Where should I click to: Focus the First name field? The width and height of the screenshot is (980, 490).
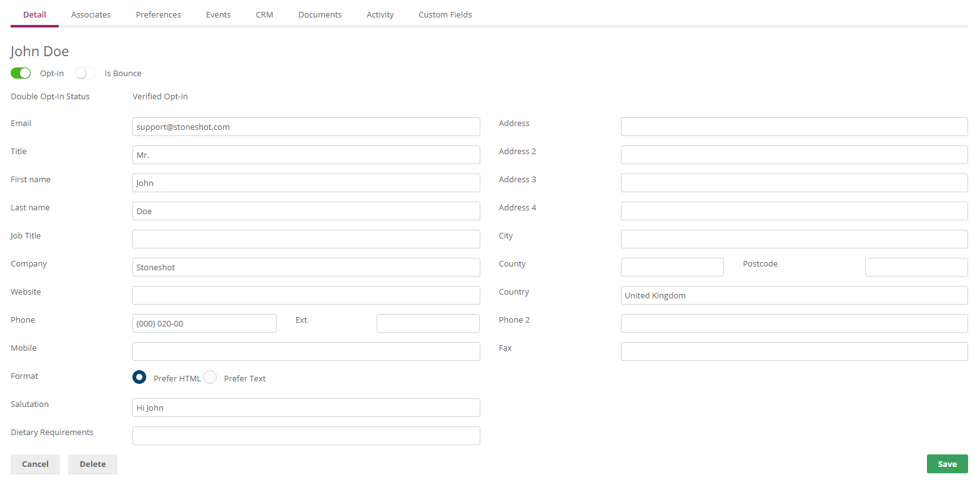pos(306,183)
